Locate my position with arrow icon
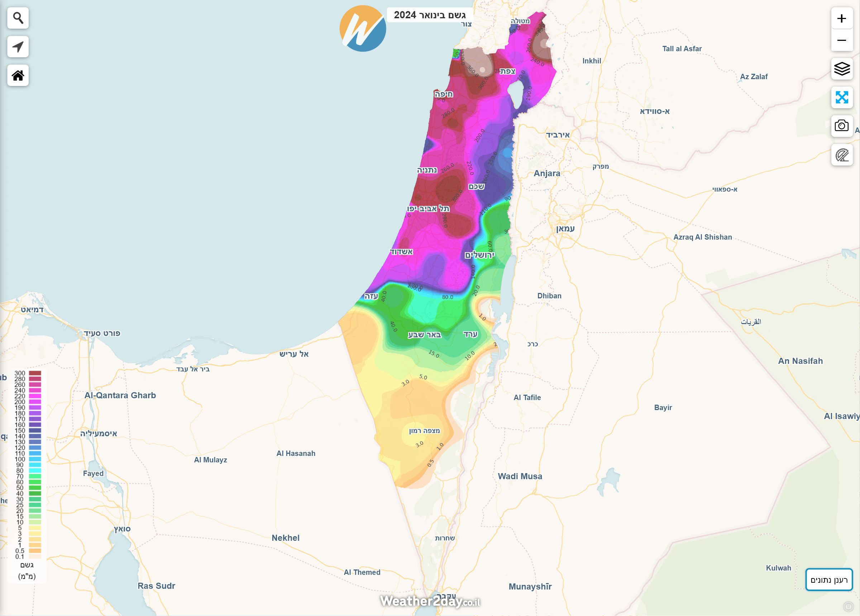The width and height of the screenshot is (860, 616). (x=18, y=47)
